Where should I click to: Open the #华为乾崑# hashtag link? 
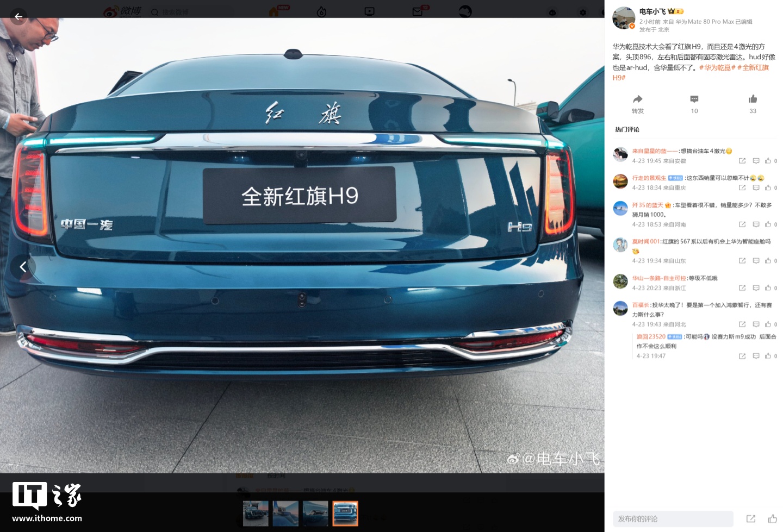tap(717, 67)
